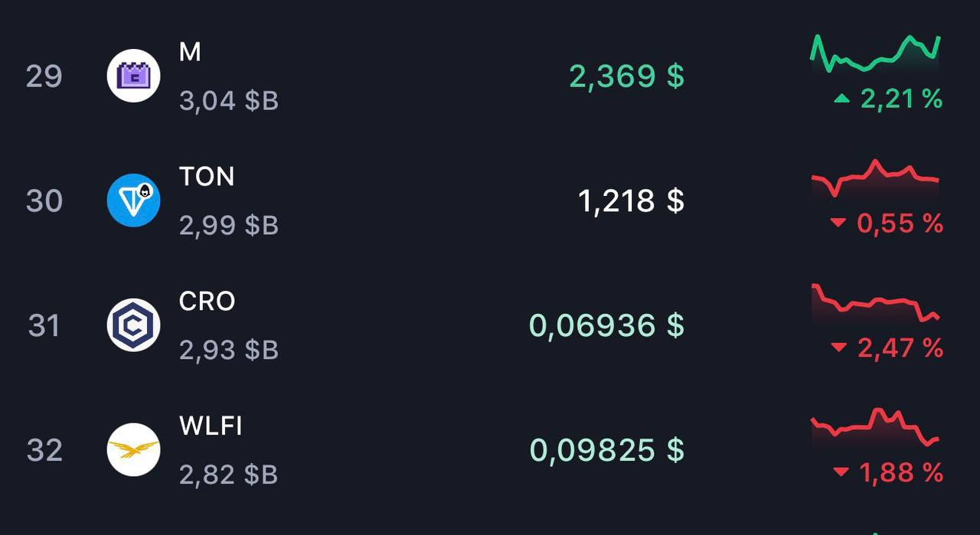Select rank number 31 row
Image resolution: width=980 pixels, height=535 pixels.
point(490,325)
